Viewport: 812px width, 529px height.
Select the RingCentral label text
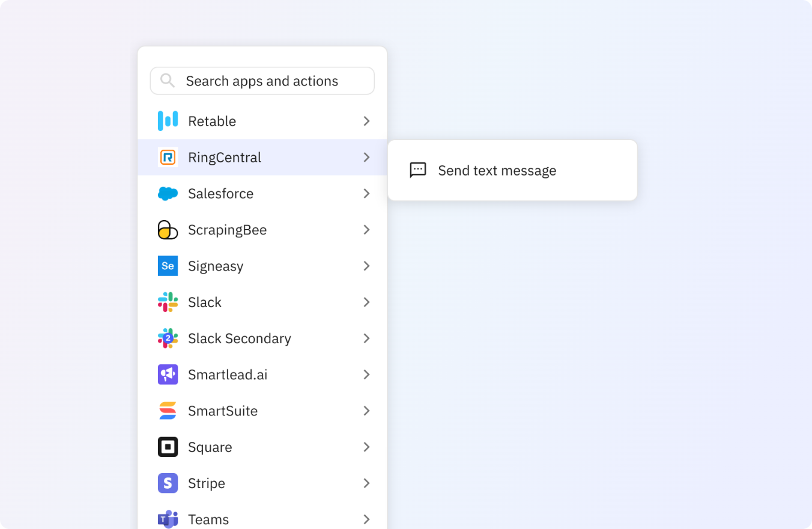coord(225,157)
